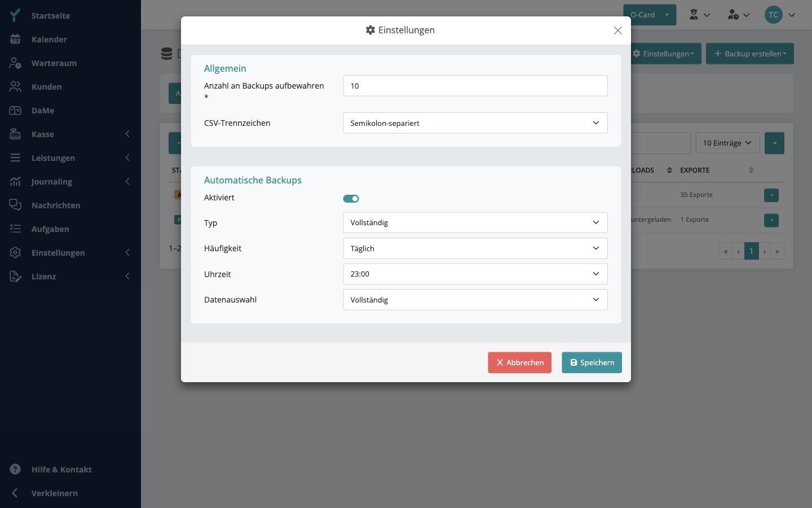
Task: Toggle the Aktiviert automatic backups switch
Action: pos(351,199)
